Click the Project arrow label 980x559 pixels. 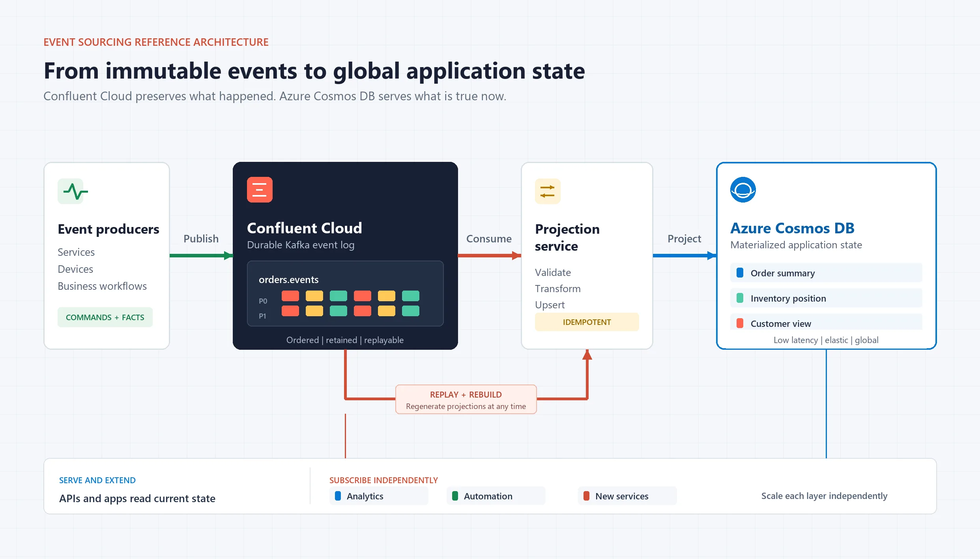(684, 239)
